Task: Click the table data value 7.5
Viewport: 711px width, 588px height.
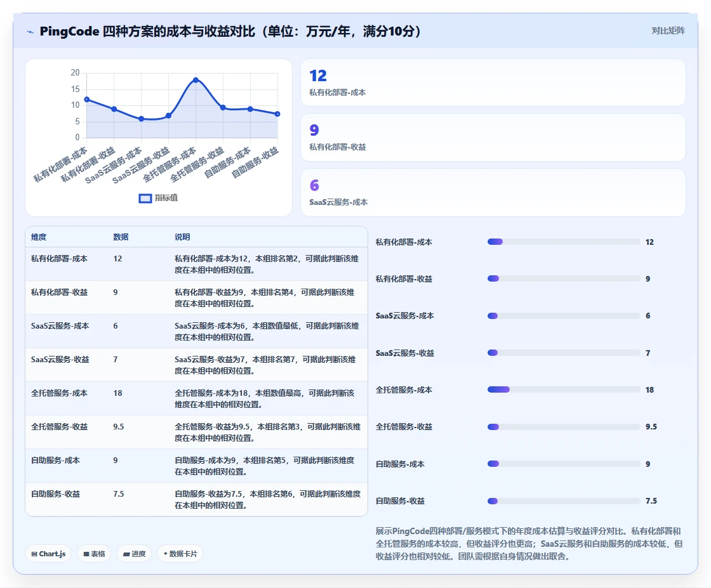Action: [x=118, y=493]
